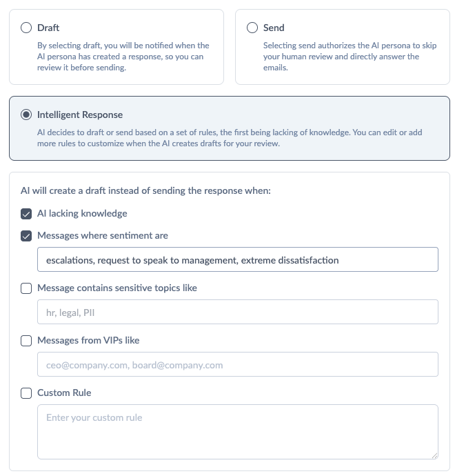Click the Intelligent Response description text
This screenshot has width=455, height=476.
[230, 138]
